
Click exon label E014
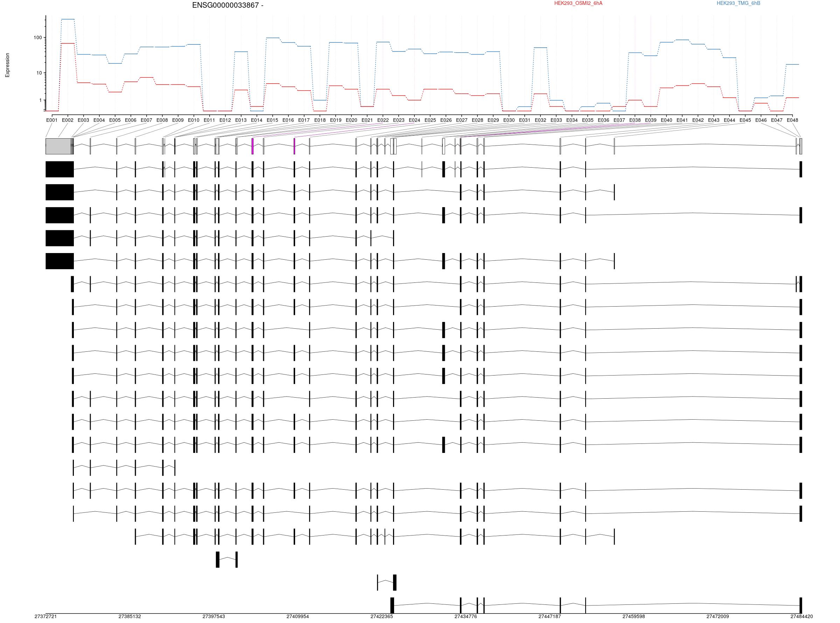(x=257, y=120)
